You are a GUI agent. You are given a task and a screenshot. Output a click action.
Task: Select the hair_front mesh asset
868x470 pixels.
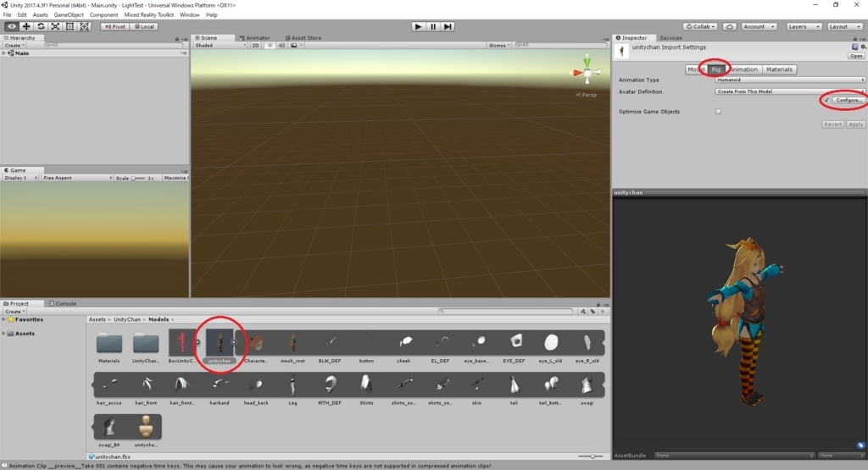[146, 390]
